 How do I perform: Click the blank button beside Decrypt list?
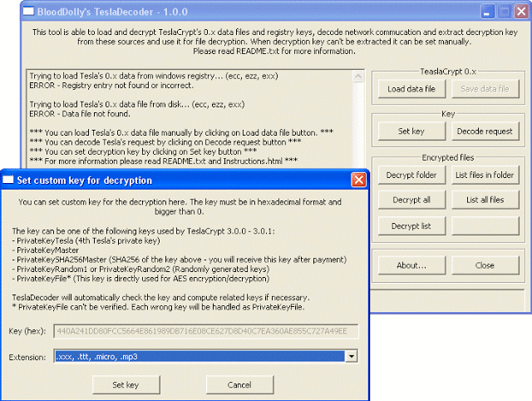pos(485,226)
